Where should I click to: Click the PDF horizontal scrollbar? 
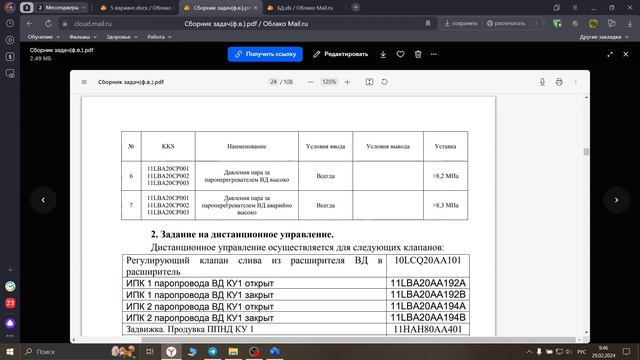click(x=358, y=340)
